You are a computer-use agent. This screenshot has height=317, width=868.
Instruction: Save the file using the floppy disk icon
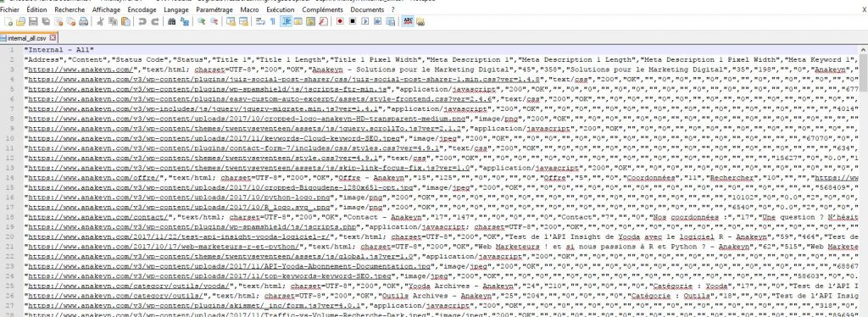(33, 21)
